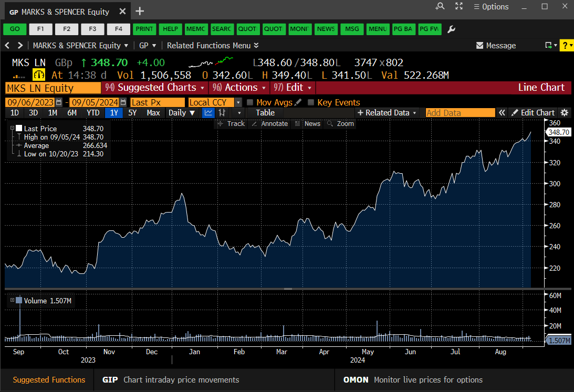The width and height of the screenshot is (574, 392).
Task: Switch to the 5Y time range tab
Action: pyautogui.click(x=132, y=112)
